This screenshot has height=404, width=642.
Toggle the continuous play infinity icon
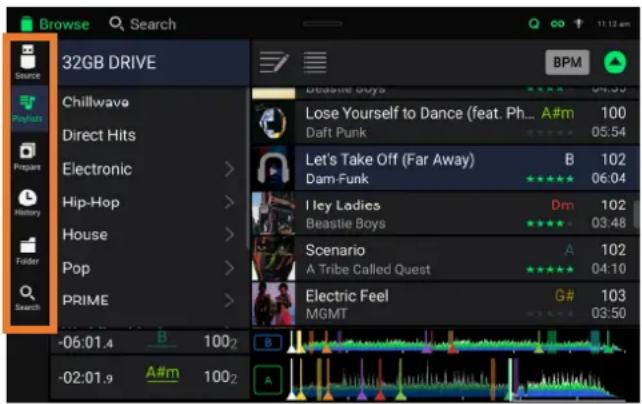point(557,24)
